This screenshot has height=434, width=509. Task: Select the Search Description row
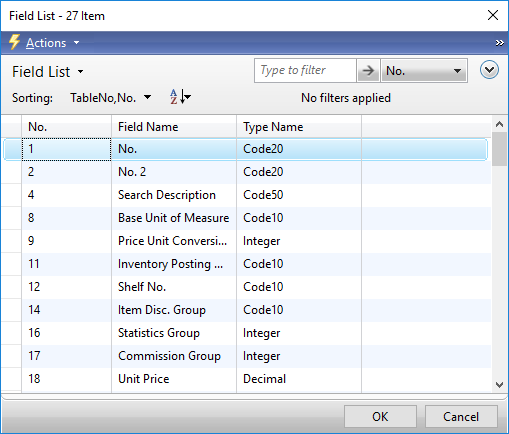tap(246, 195)
